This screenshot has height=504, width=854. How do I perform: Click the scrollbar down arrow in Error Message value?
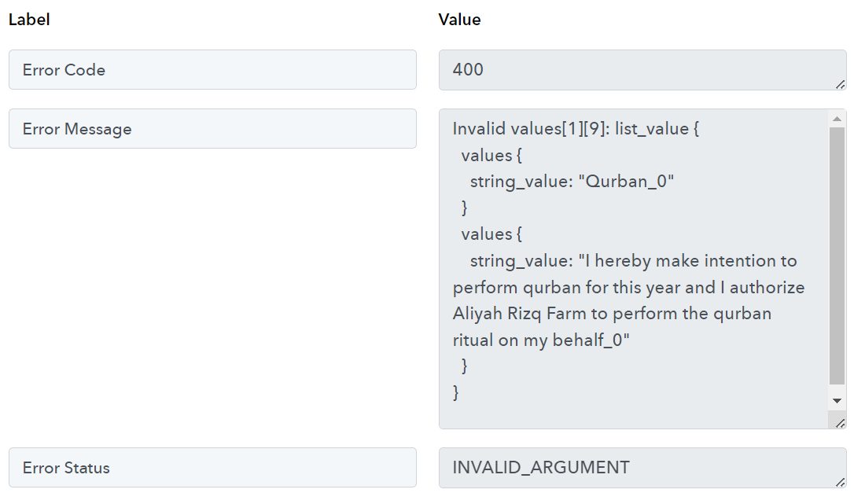(x=837, y=401)
